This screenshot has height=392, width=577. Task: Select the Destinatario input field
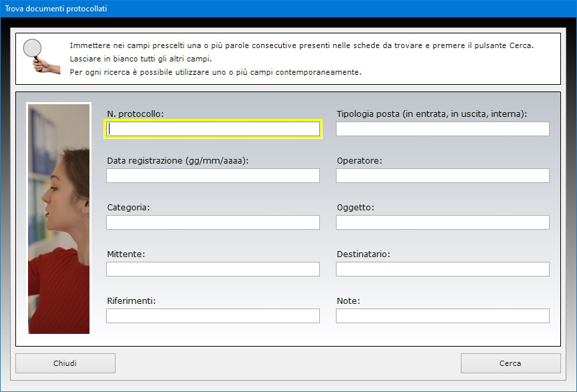[x=443, y=269]
